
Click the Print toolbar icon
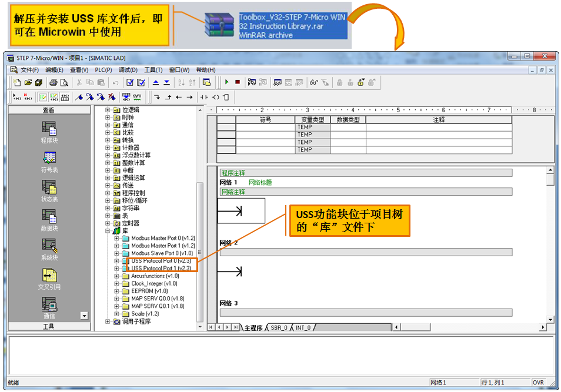pyautogui.click(x=54, y=83)
